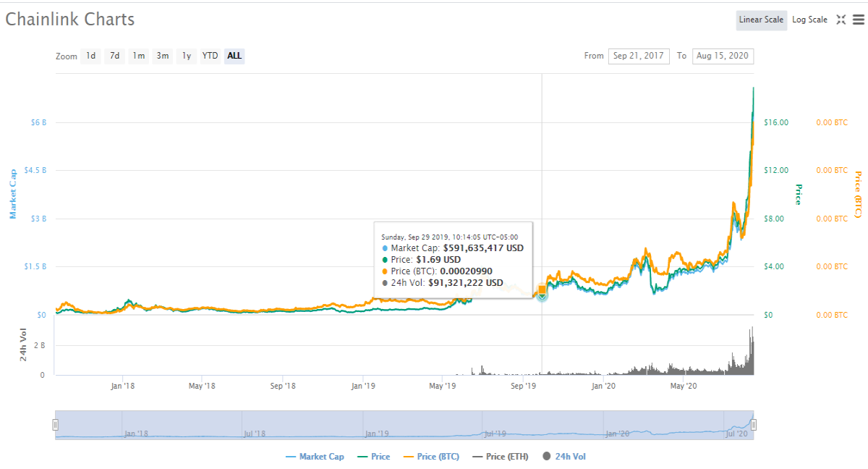Click the vertical Market Cap axis title

[12, 194]
